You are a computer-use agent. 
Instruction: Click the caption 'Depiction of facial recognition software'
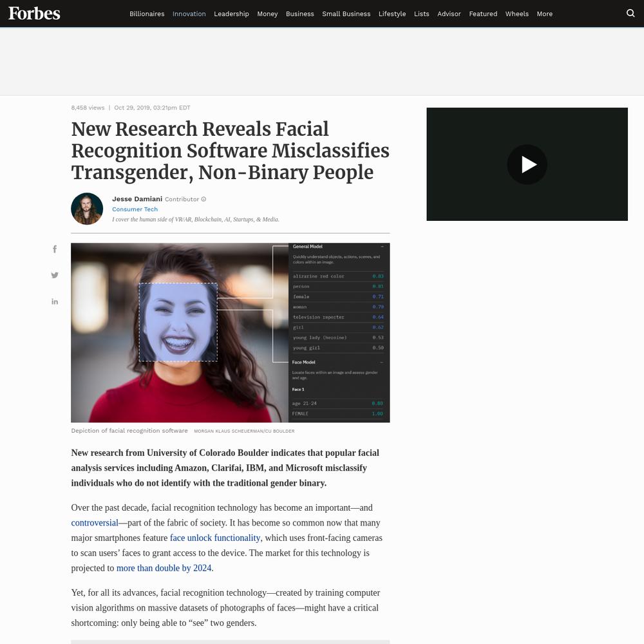click(129, 430)
